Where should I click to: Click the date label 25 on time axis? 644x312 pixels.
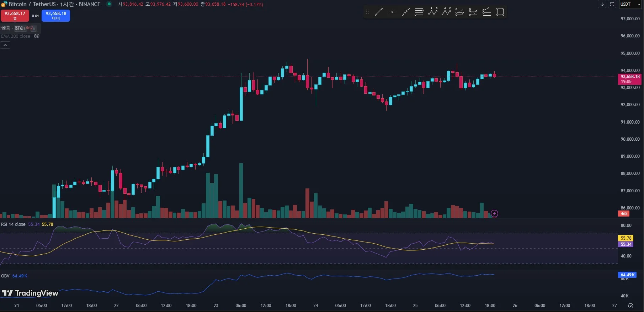click(415, 306)
